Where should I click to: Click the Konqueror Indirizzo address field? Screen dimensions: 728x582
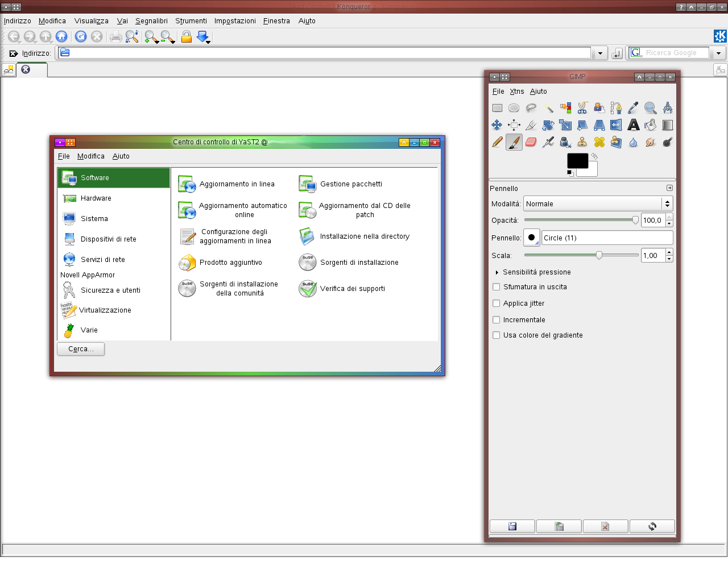click(x=325, y=53)
